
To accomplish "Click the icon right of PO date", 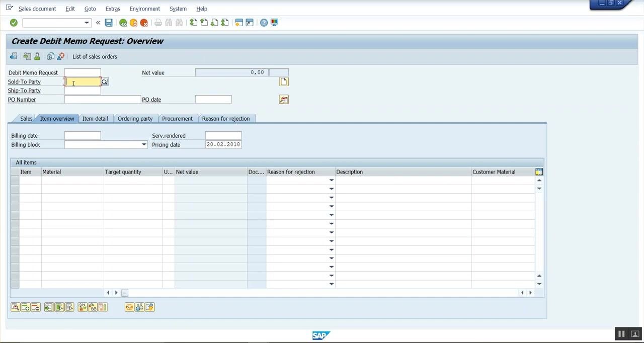I will tap(284, 100).
